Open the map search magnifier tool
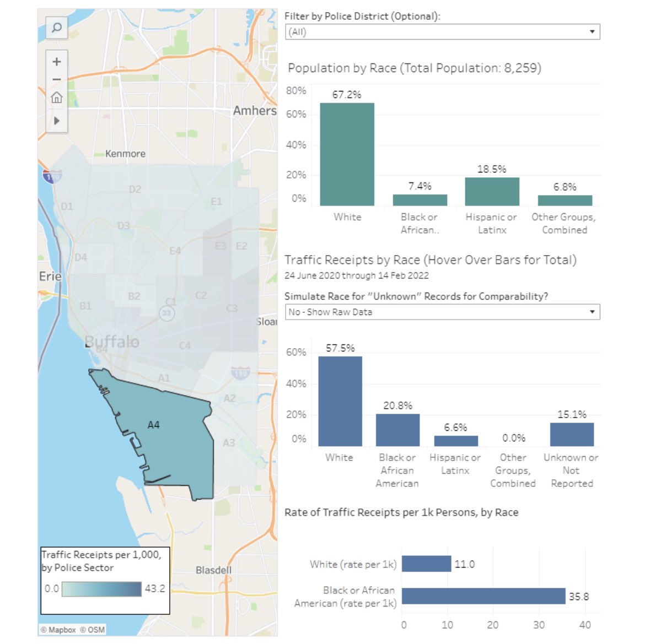Screen dimensions: 645x644 (x=57, y=28)
